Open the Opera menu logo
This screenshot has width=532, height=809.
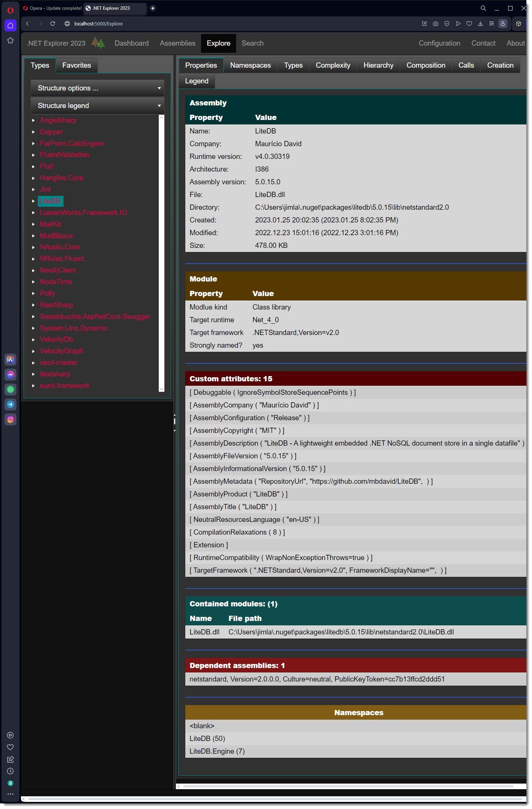click(10, 10)
